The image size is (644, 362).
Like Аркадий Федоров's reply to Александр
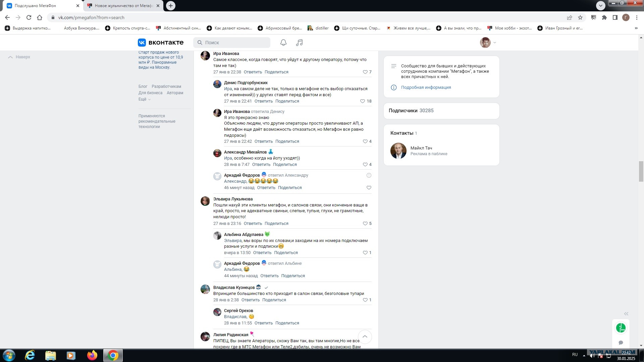pos(369,188)
